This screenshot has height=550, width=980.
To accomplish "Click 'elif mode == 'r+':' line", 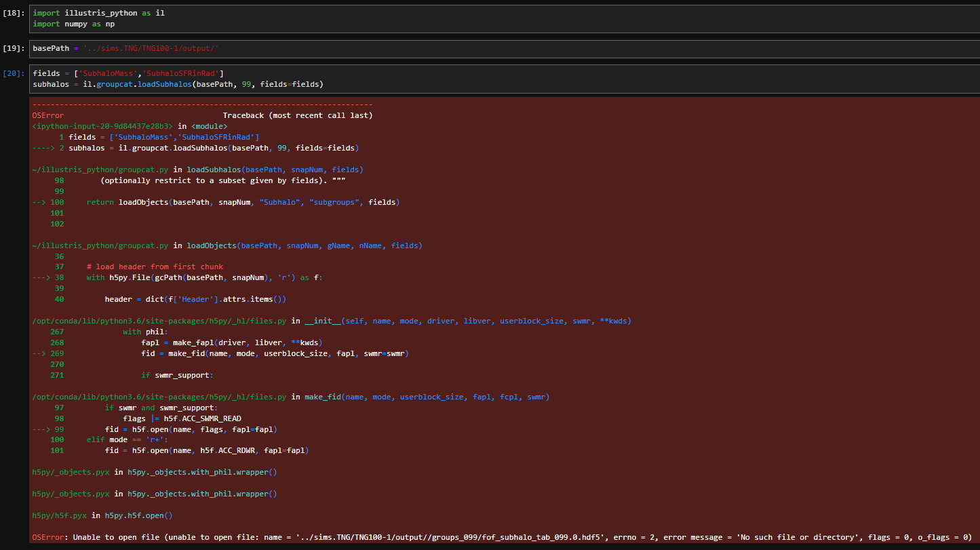I will tap(128, 440).
